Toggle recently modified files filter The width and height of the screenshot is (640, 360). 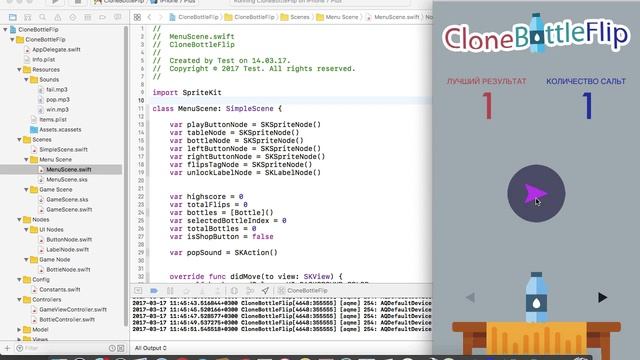tap(112, 348)
